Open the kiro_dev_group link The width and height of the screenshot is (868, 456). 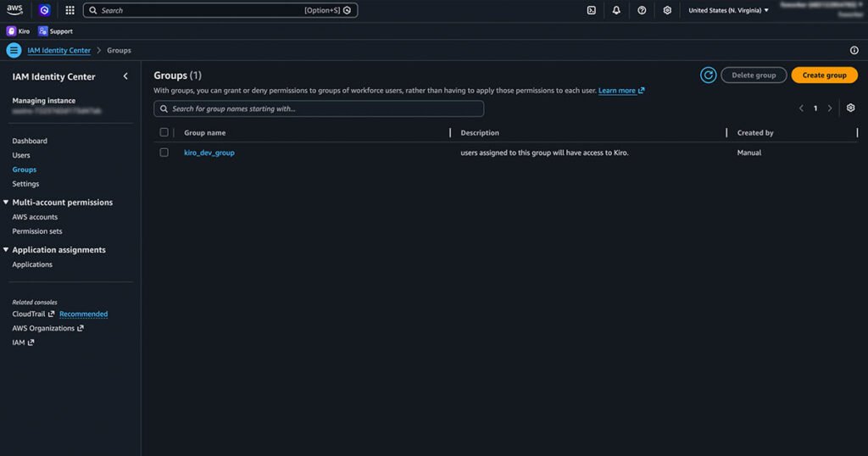click(209, 153)
